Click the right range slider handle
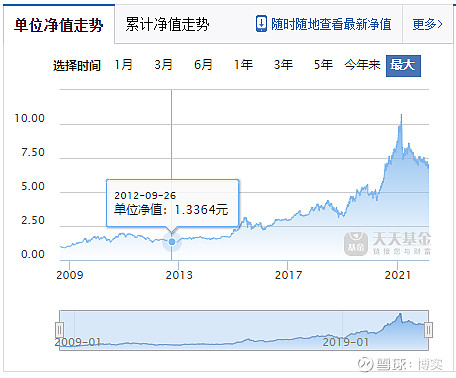This screenshot has width=456, height=378. (x=428, y=330)
